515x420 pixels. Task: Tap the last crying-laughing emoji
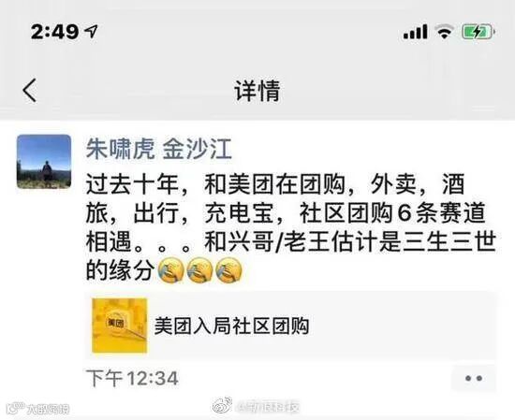click(x=228, y=270)
